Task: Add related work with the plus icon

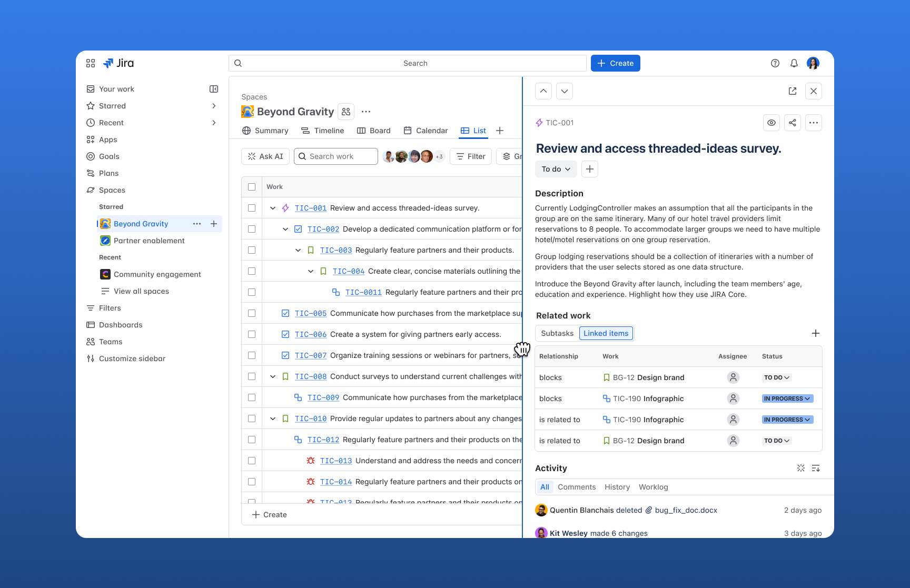Action: pyautogui.click(x=816, y=333)
